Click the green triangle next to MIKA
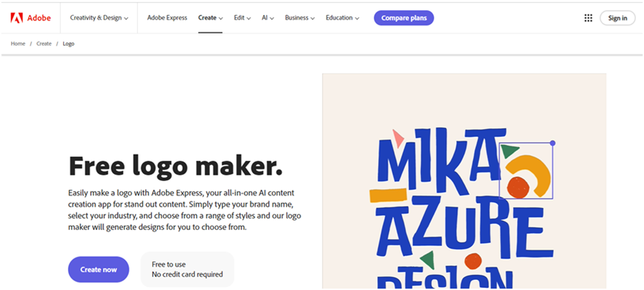This screenshot has width=644, height=290. tap(509, 149)
